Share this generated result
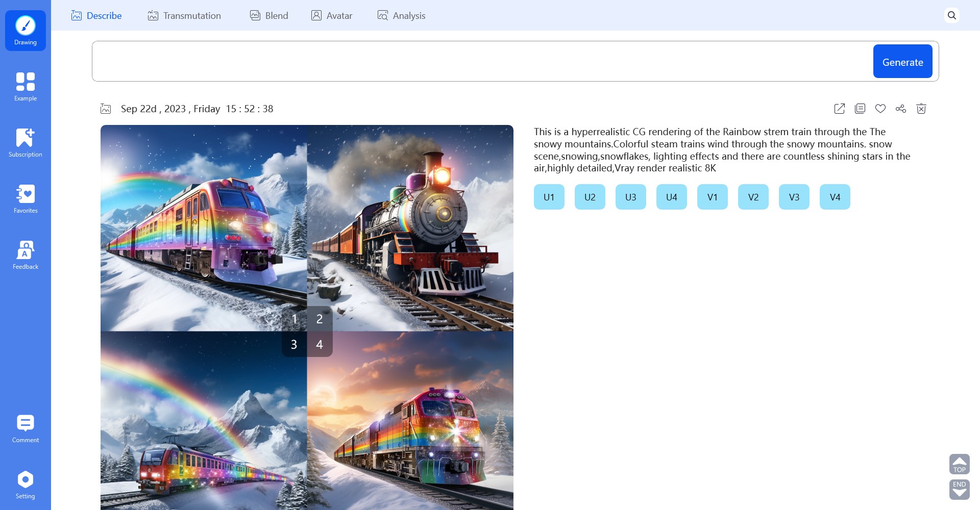Screen dimensions: 980x510 [901, 109]
